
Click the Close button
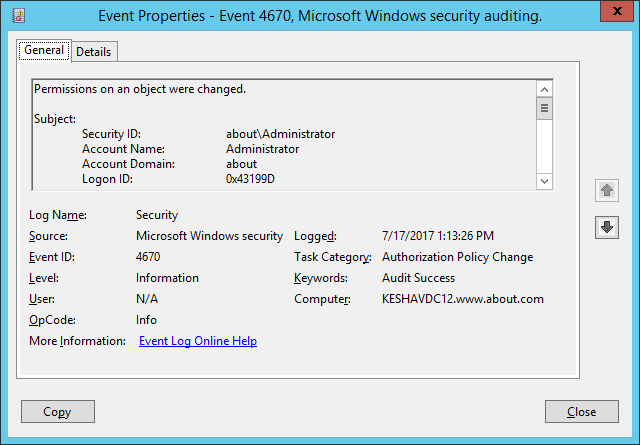point(582,412)
